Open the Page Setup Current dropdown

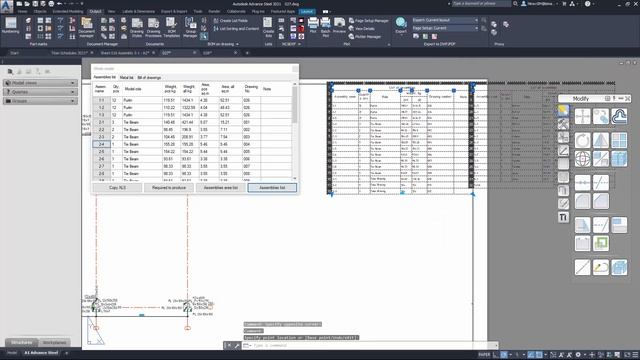(x=445, y=28)
